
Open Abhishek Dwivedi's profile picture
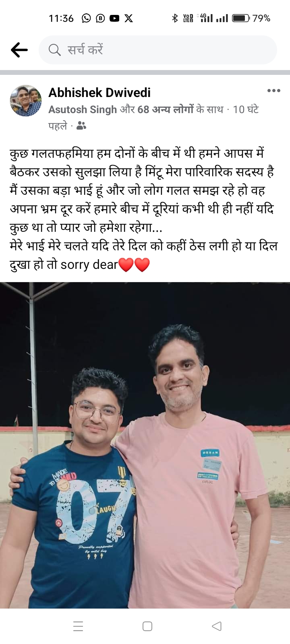click(x=26, y=101)
